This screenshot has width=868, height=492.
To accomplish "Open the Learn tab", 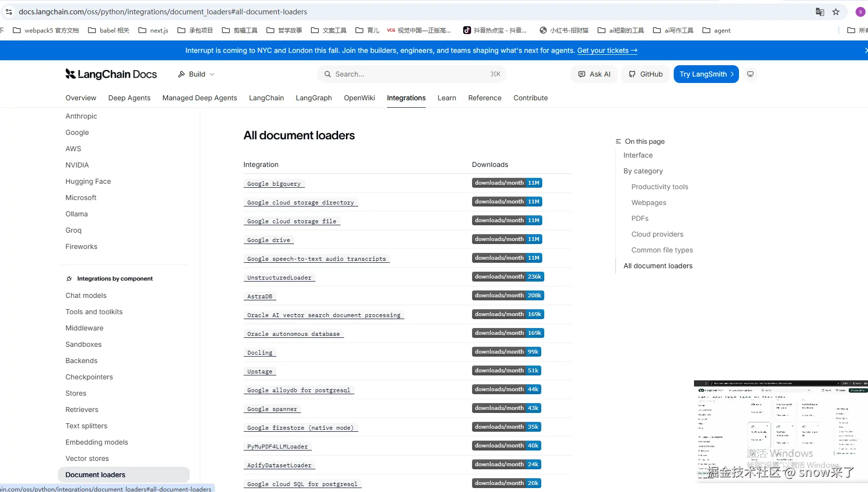I will [x=447, y=98].
